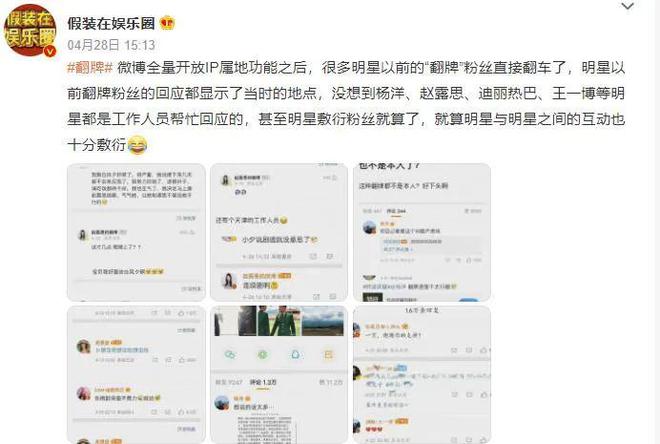Open the bottom-right thumbnail with heart emojis
Screen dimensions: 660x444
(422, 375)
